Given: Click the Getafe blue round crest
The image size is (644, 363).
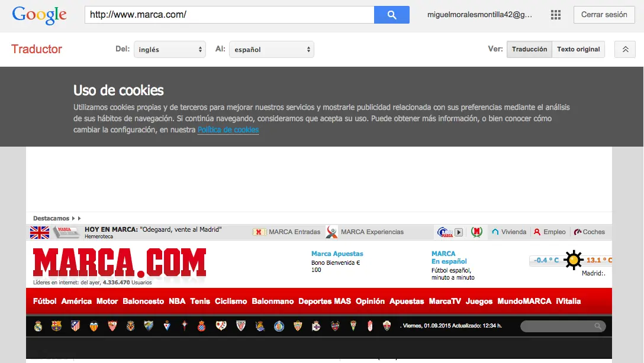Looking at the screenshot, I should (x=279, y=326).
